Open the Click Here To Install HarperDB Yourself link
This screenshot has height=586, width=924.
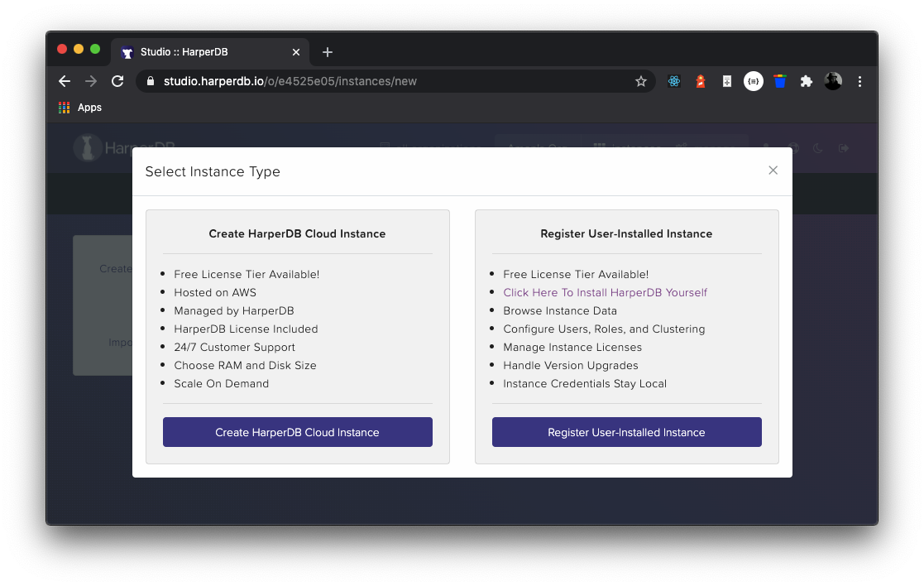[605, 292]
